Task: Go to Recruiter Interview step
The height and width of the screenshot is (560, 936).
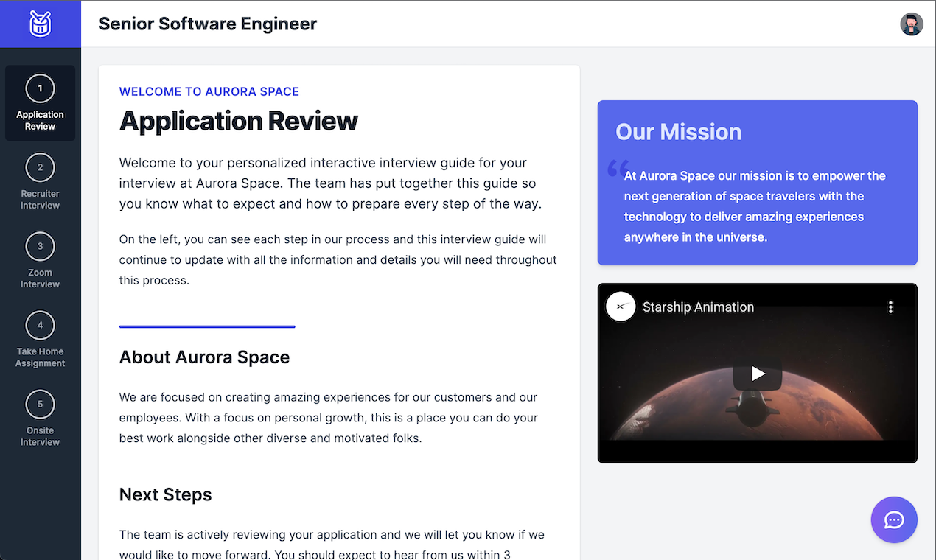Action: click(40, 182)
